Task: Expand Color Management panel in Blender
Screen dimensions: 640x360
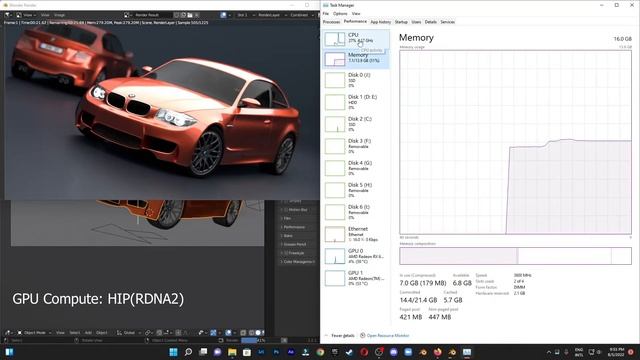Action: pos(298,262)
